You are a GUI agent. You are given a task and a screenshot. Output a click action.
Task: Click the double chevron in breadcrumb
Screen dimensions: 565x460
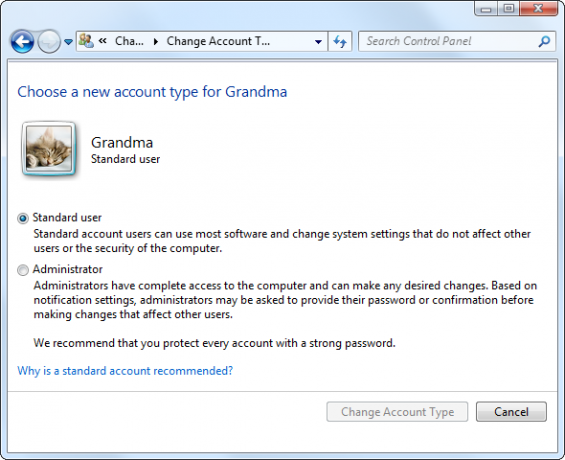[x=103, y=41]
